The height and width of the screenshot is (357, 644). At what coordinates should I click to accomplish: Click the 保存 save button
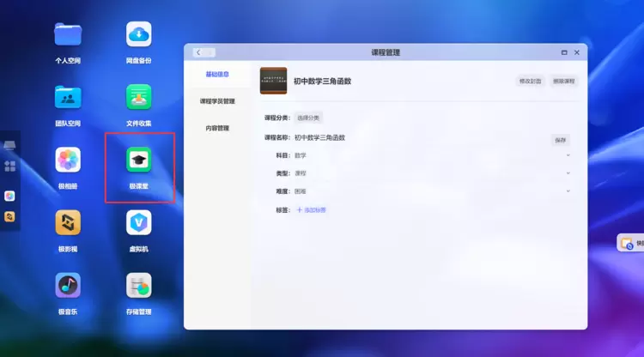(561, 139)
